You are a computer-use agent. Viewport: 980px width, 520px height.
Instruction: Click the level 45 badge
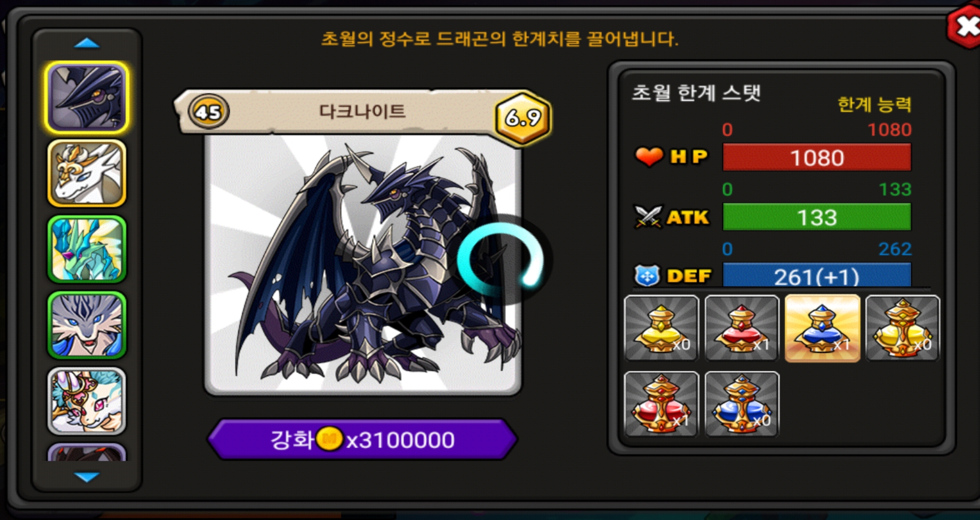point(208,111)
